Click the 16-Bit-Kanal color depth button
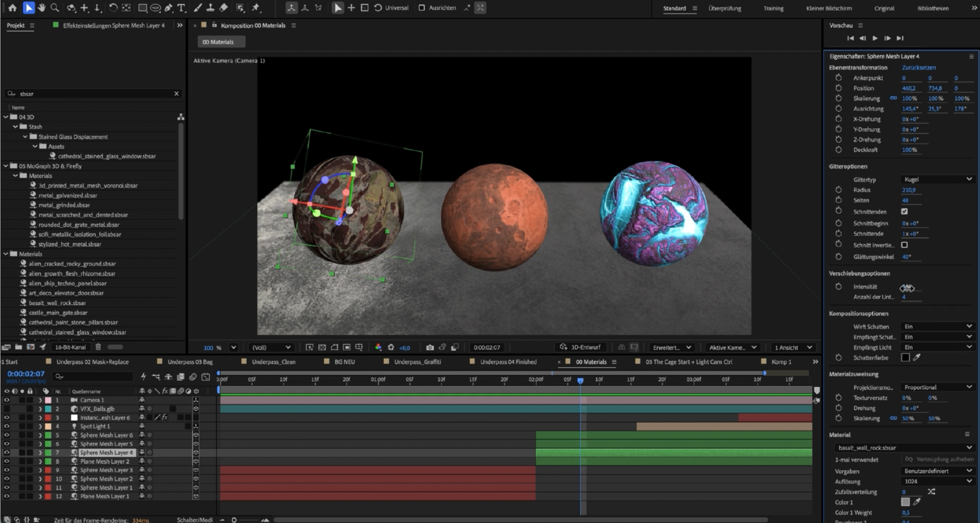Image resolution: width=980 pixels, height=523 pixels. tap(70, 347)
